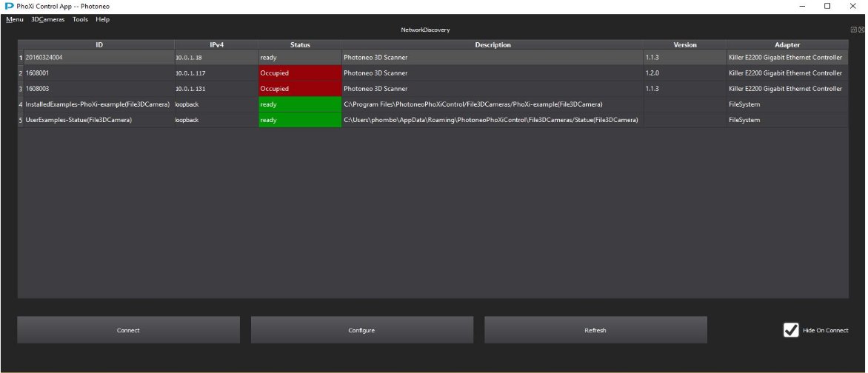Open the Menu menu
Screen dimensions: 868x373
(x=14, y=19)
